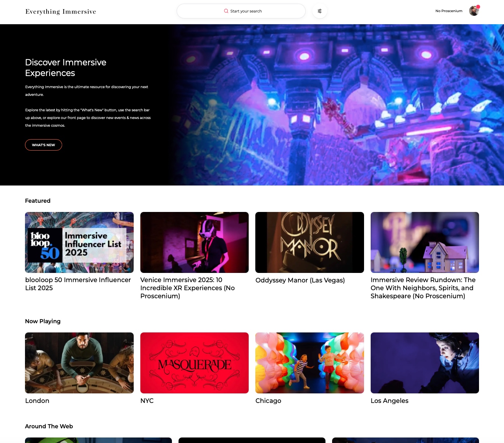
Task: Open the Oddyssey Manor image card
Action: 309,242
